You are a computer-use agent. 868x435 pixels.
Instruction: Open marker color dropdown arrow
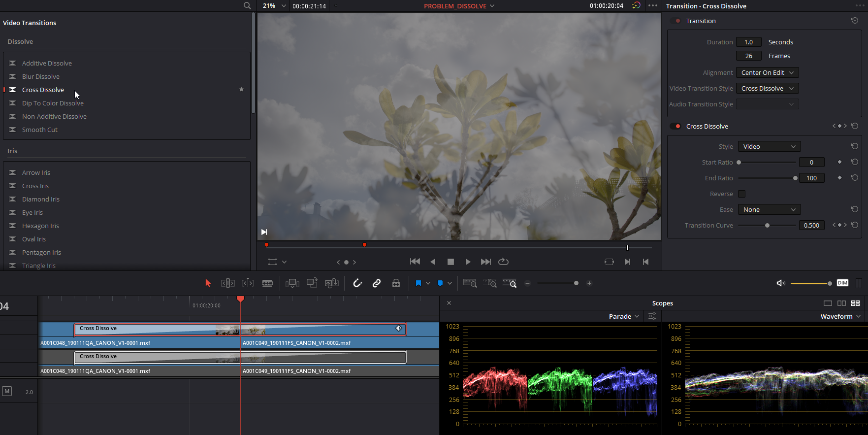pos(450,283)
